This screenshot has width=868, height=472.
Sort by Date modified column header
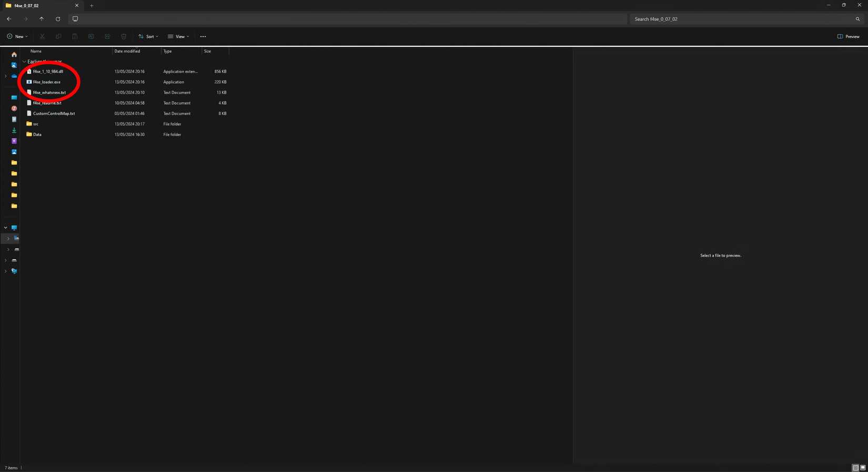click(x=127, y=52)
